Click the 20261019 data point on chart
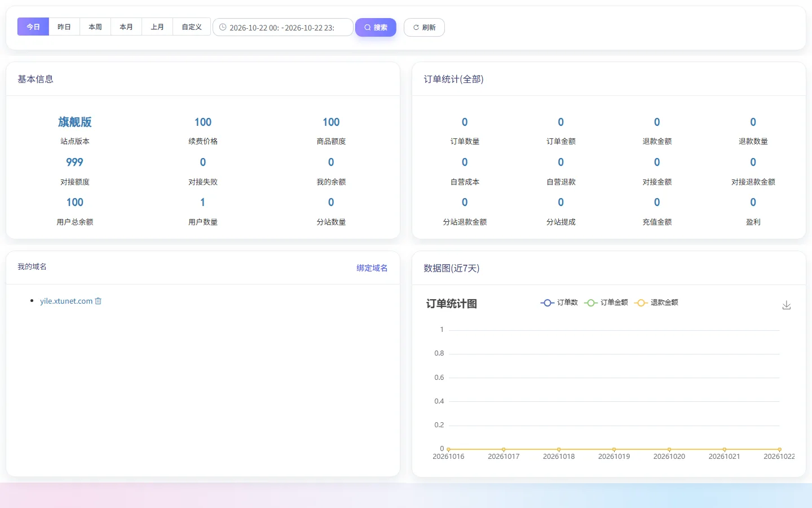Image resolution: width=812 pixels, height=508 pixels. [x=614, y=449]
